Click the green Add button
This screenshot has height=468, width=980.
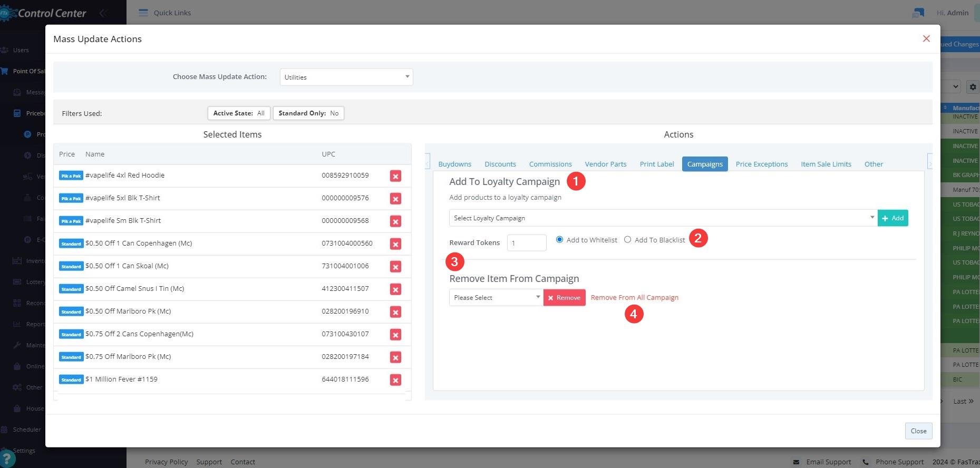point(892,218)
